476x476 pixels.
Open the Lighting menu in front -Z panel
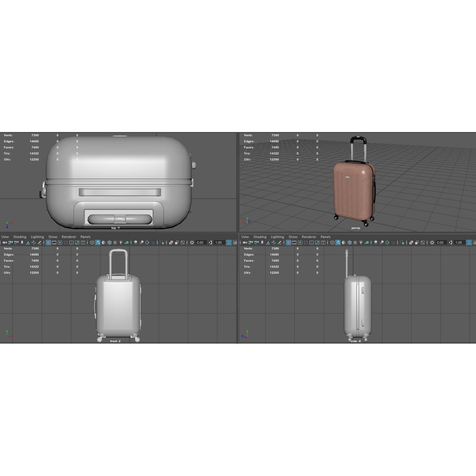[37, 237]
